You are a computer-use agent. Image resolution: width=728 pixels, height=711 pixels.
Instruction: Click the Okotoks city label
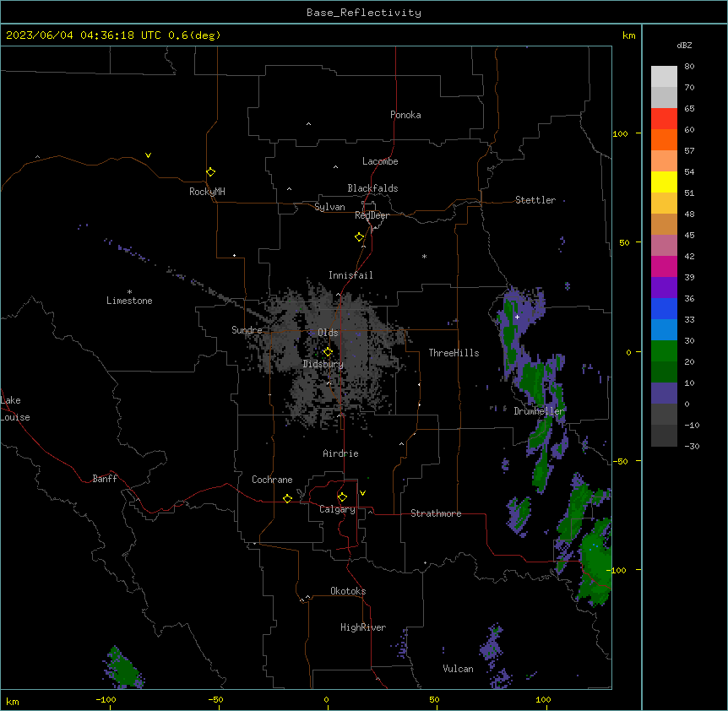[348, 591]
